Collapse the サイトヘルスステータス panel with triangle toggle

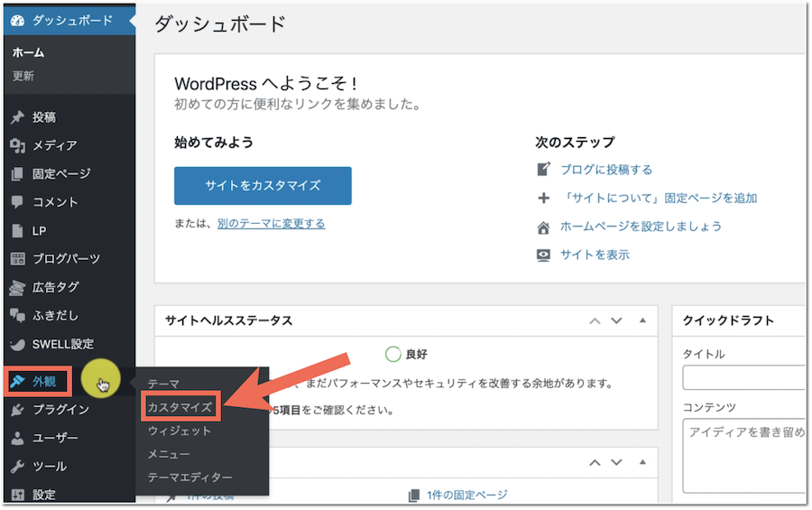point(642,320)
